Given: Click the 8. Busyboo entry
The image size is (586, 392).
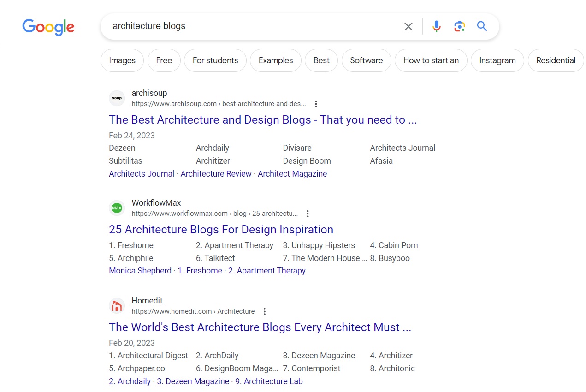Looking at the screenshot, I should tap(390, 258).
